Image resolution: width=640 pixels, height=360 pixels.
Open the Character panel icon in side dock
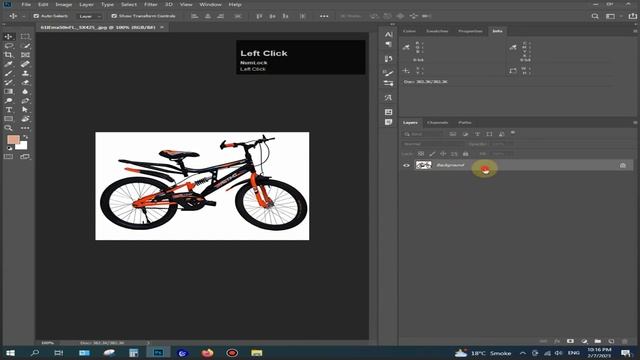coord(388,35)
